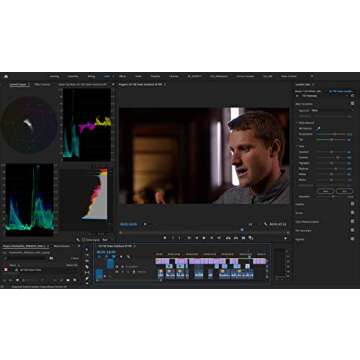Toggle Snap in Timeline
Image resolution: width=360 pixels, height=360 pixels.
pyautogui.click(x=107, y=257)
